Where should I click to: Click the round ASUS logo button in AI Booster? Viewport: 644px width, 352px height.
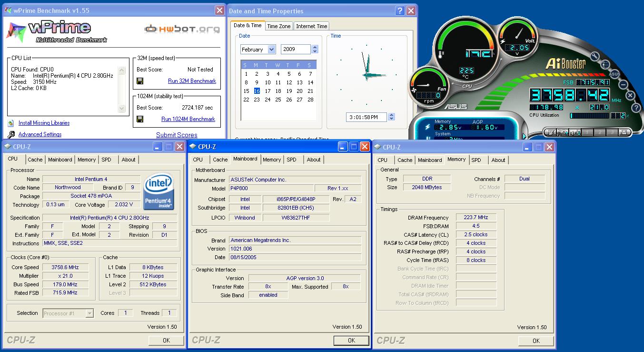(614, 74)
